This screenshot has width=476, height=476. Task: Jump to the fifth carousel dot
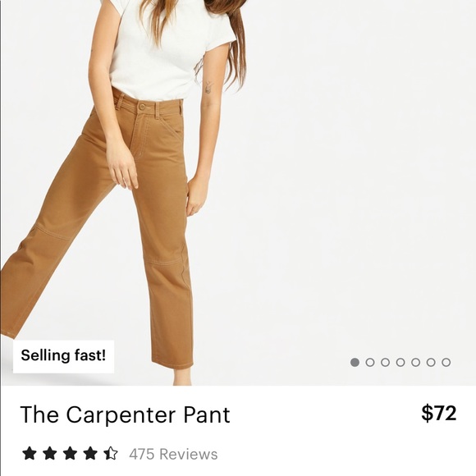point(415,362)
